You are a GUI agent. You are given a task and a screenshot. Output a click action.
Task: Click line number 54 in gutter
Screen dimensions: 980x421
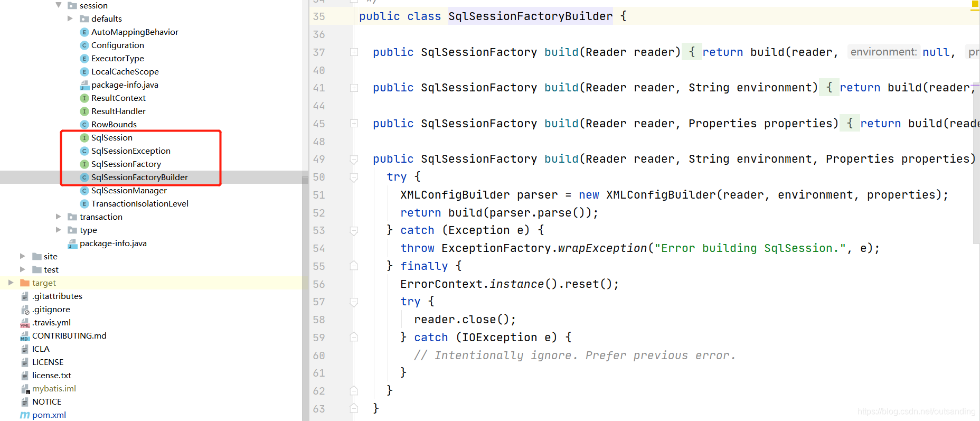[x=319, y=248]
